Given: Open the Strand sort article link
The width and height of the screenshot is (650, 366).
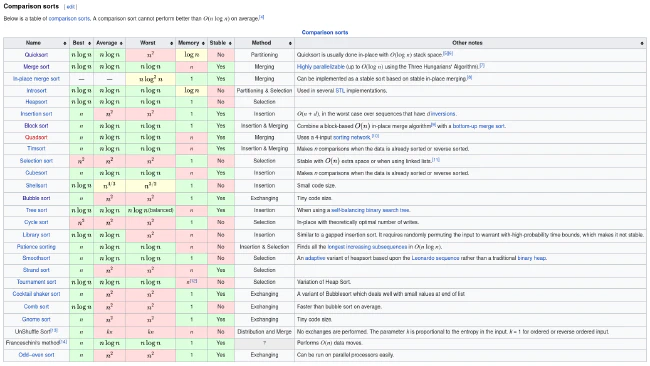Looking at the screenshot, I should 36,270.
